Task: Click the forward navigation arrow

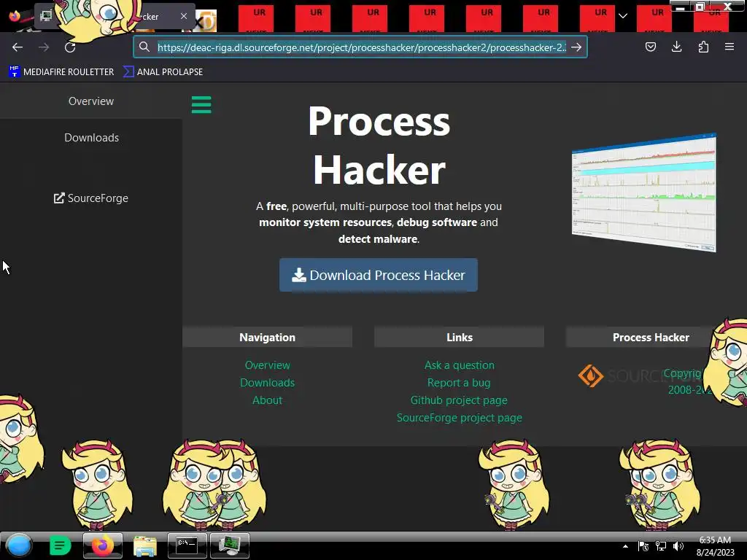Action: [x=44, y=47]
